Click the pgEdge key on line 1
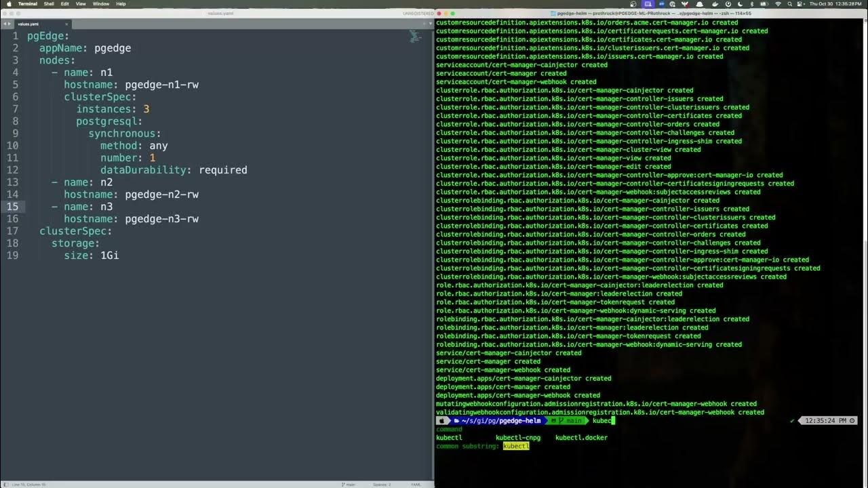This screenshot has width=868, height=488. (x=45, y=36)
